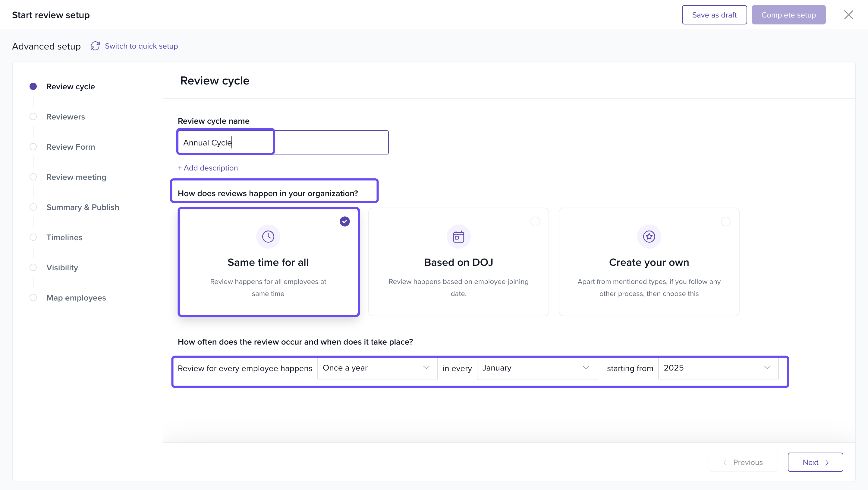Open the Once a year frequency dropdown
The height and width of the screenshot is (490, 868).
pyautogui.click(x=377, y=368)
